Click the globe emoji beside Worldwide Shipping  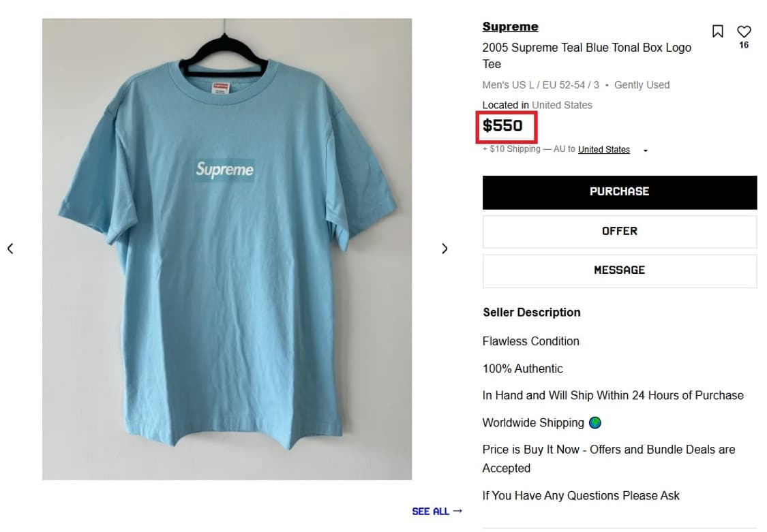pos(595,423)
